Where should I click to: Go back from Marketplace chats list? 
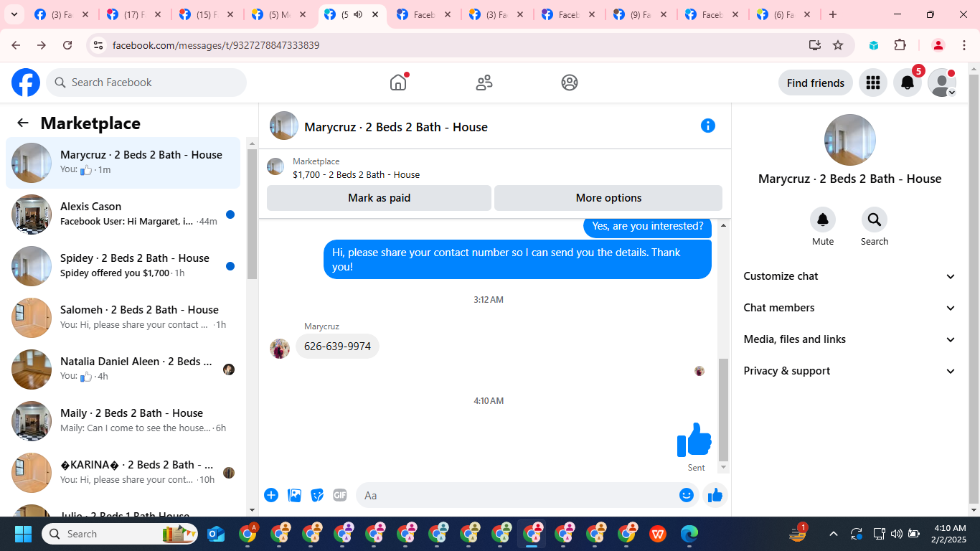(x=23, y=123)
